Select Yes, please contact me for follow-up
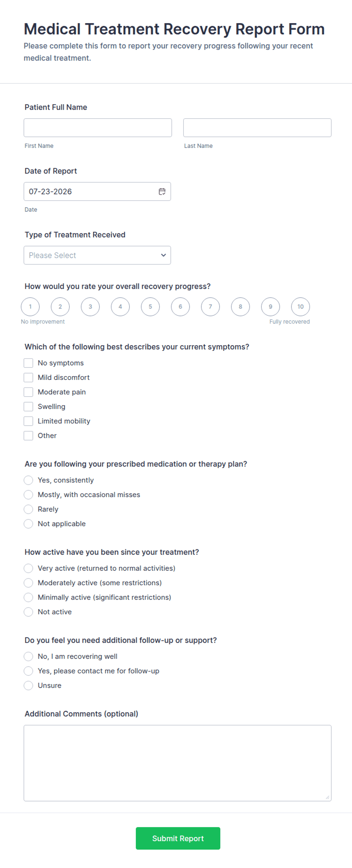Screen dimensions: 352x868 [28, 671]
